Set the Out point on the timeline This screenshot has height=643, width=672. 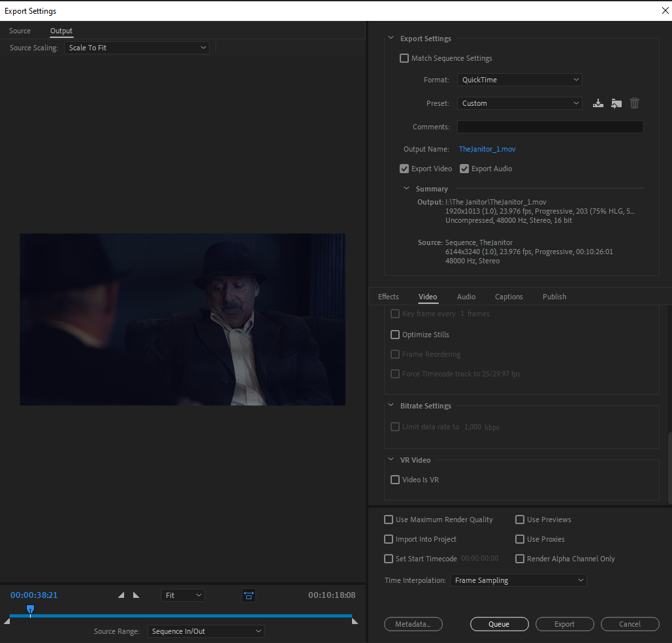tap(135, 595)
